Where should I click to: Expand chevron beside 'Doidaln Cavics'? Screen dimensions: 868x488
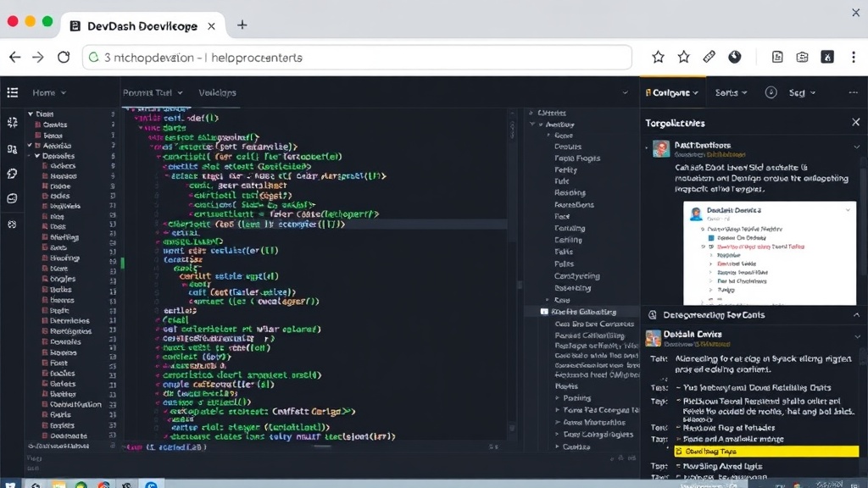(857, 336)
